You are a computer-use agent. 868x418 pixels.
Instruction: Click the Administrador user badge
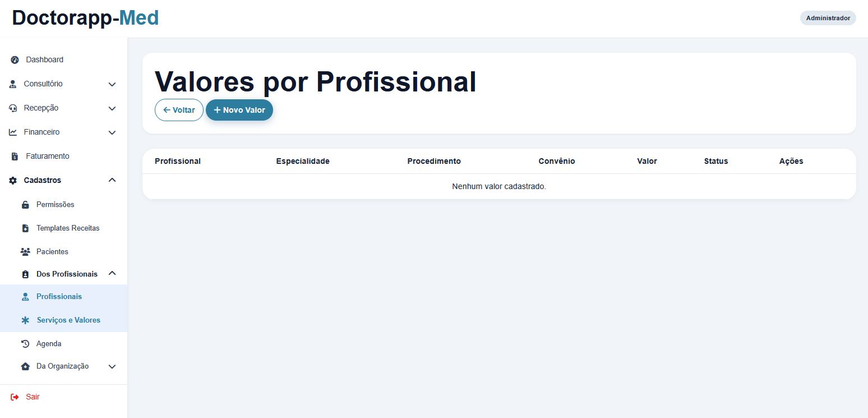click(x=828, y=18)
